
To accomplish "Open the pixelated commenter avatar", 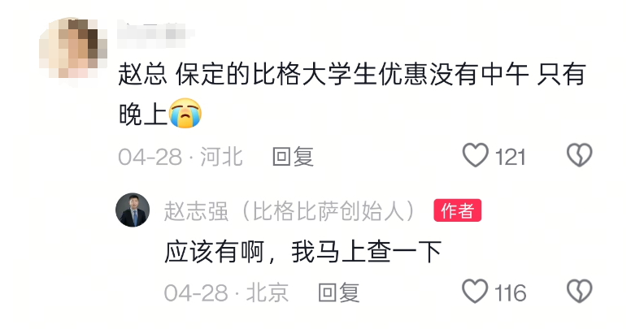I will 73,50.
